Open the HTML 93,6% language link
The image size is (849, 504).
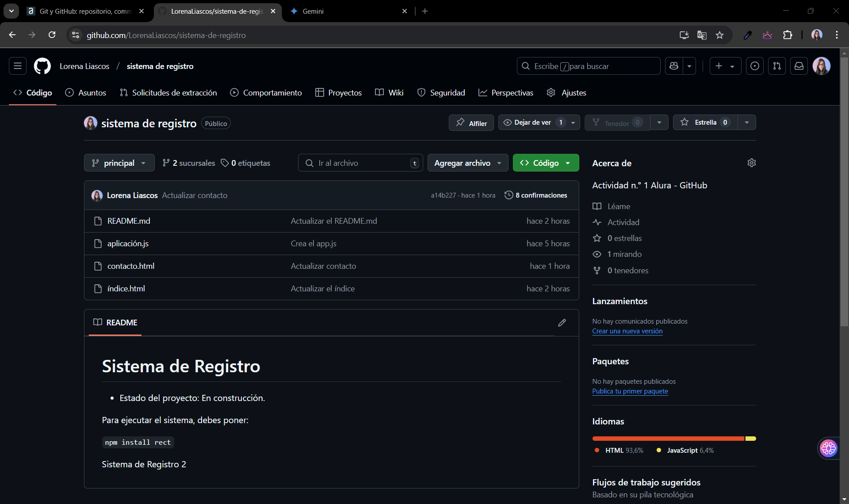[x=619, y=450]
